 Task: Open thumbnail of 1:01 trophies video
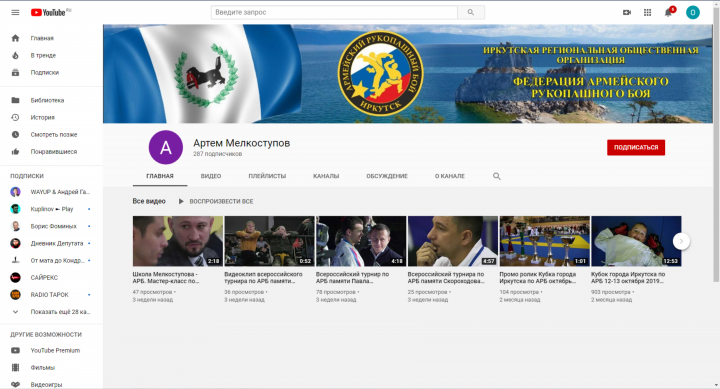point(545,241)
